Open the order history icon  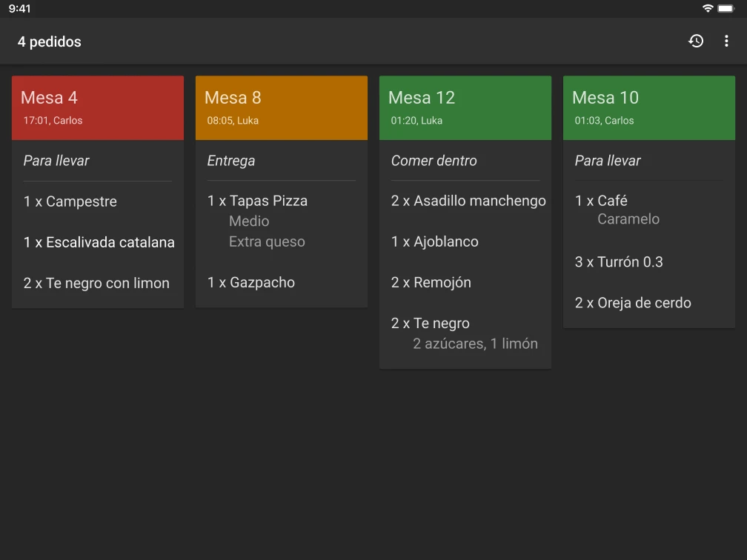[696, 41]
